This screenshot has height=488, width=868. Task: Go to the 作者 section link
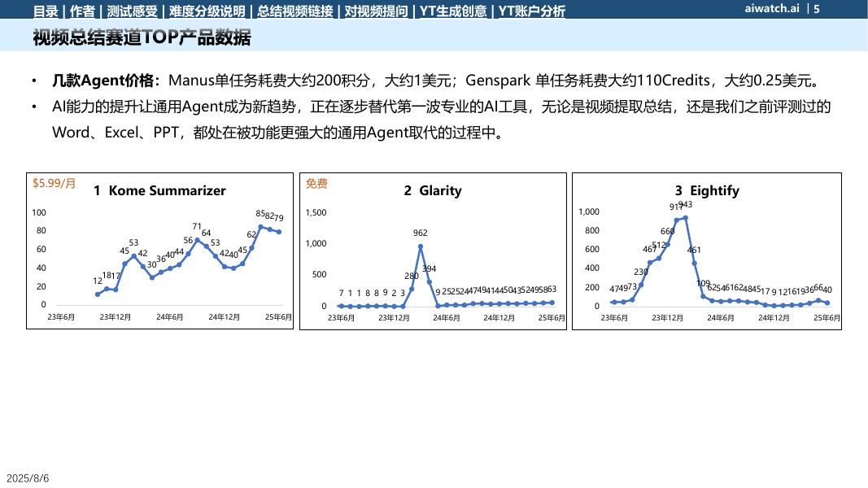click(x=82, y=11)
